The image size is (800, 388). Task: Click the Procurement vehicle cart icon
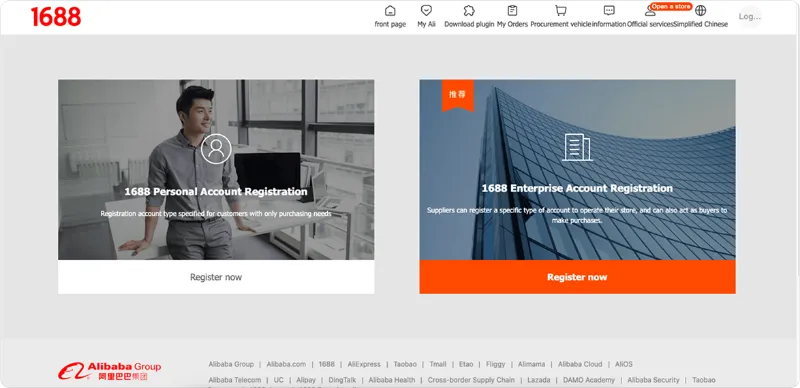pos(561,10)
